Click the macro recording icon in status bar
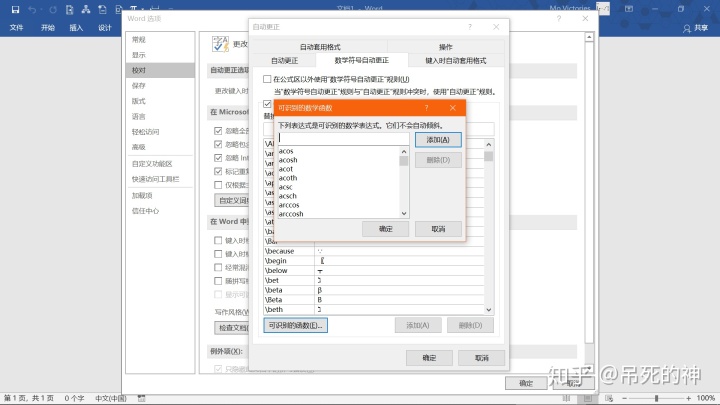The width and height of the screenshot is (720, 405). click(141, 398)
